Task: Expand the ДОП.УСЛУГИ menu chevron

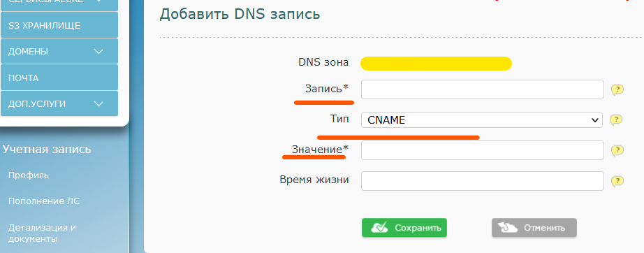Action: click(x=98, y=103)
